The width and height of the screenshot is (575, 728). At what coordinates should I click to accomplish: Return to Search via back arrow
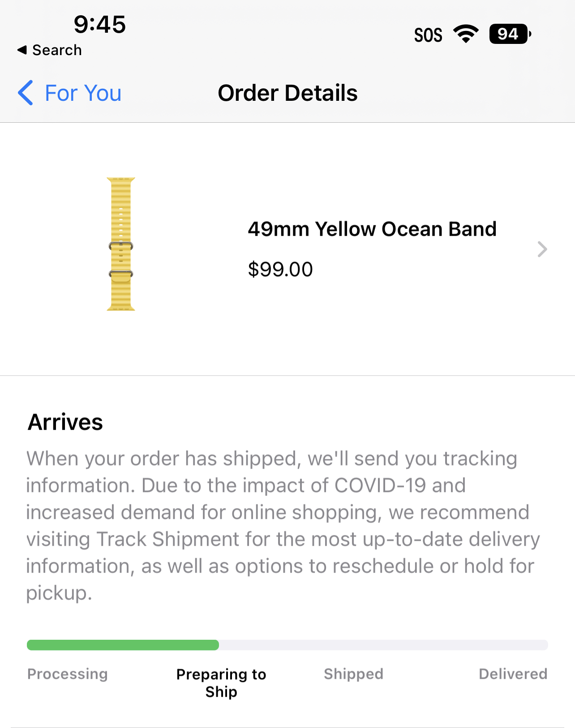coord(49,50)
